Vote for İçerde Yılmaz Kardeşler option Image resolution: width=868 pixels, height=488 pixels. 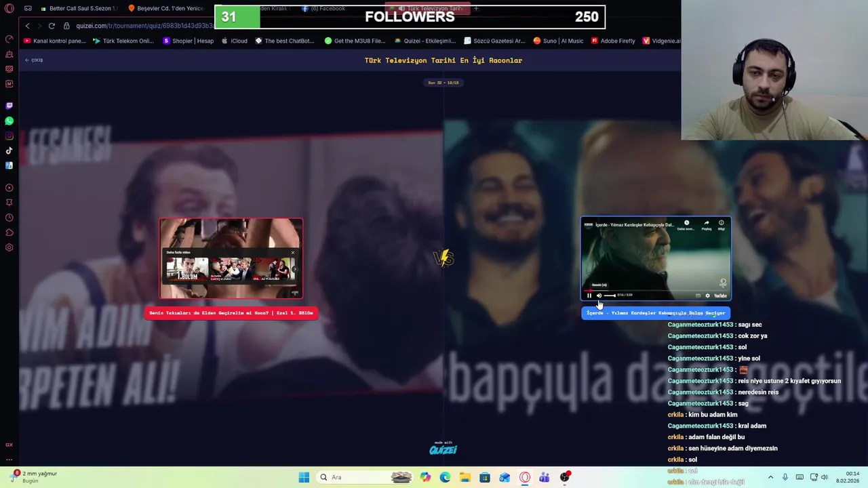pyautogui.click(x=656, y=313)
